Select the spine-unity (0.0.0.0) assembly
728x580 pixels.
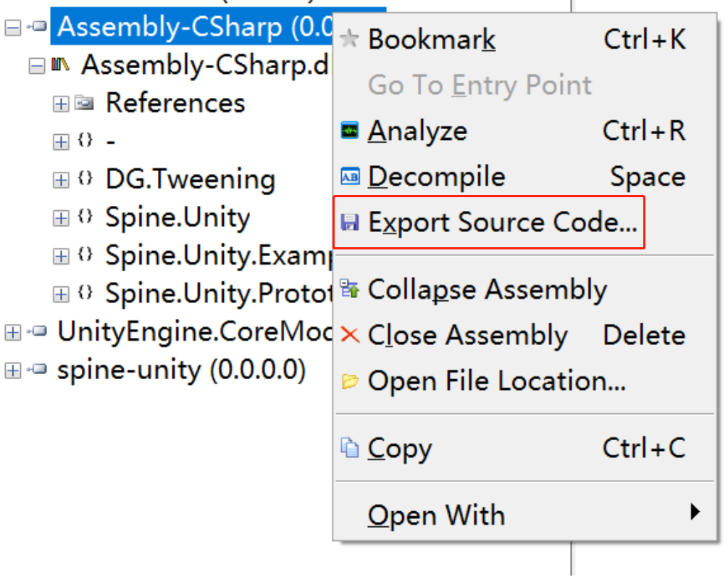(x=182, y=370)
